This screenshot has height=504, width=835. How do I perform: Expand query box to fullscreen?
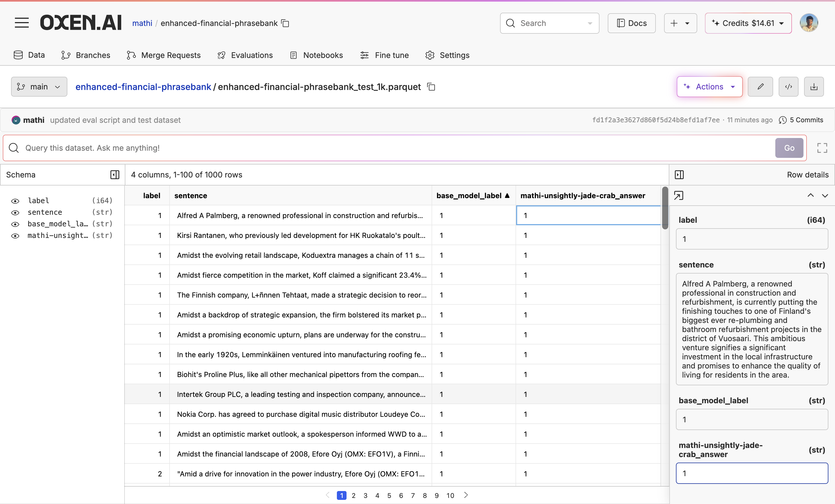[x=822, y=148]
